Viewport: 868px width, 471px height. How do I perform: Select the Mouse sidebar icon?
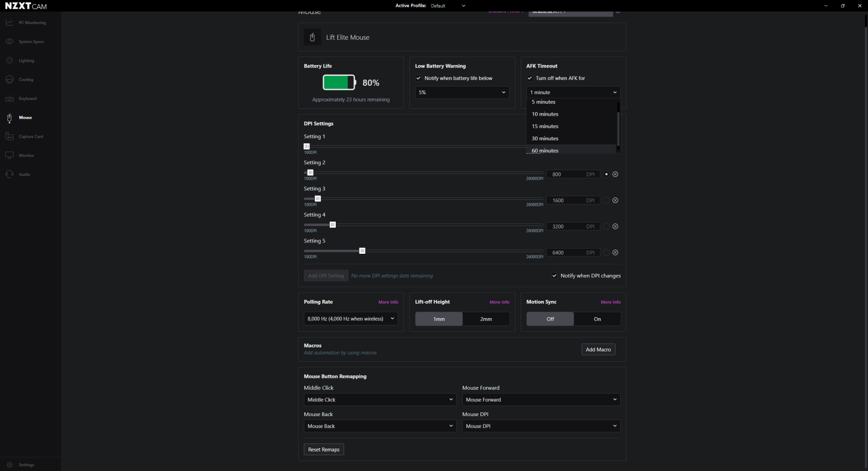pos(9,118)
